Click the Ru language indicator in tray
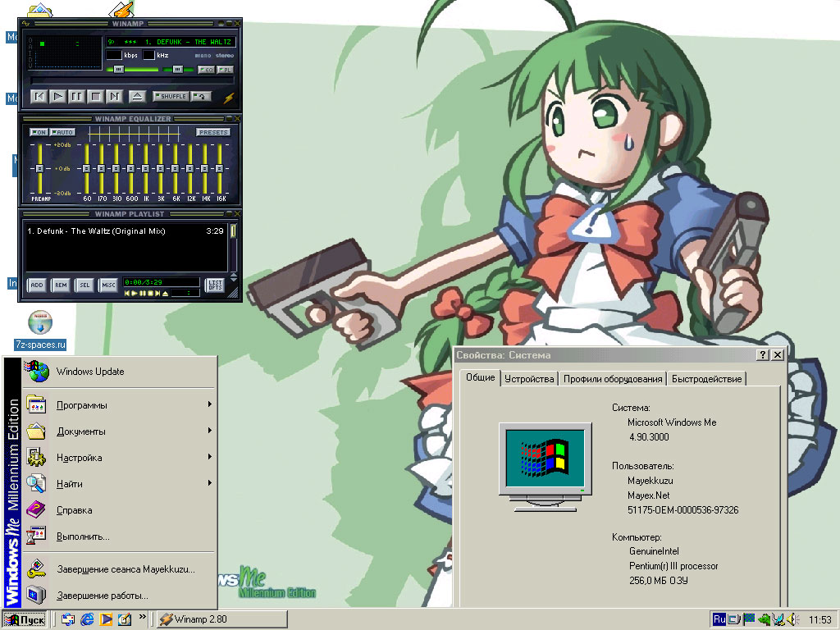 [719, 619]
